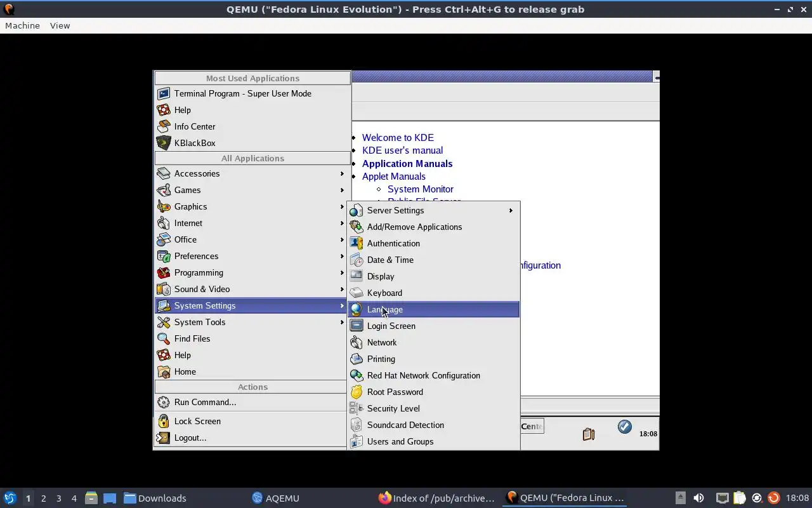Click the 18:08 clock in the KDE panel
This screenshot has height=508, width=812.
click(x=648, y=434)
